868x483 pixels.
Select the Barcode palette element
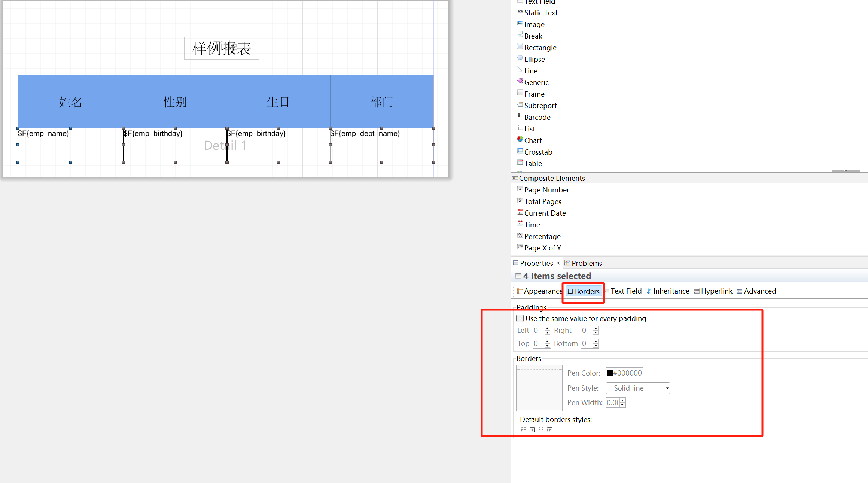tap(537, 117)
